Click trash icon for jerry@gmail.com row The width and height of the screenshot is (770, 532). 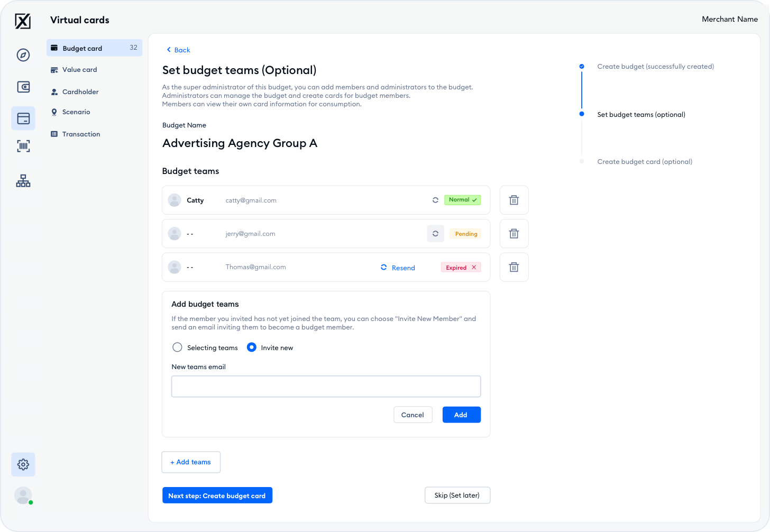pos(514,234)
